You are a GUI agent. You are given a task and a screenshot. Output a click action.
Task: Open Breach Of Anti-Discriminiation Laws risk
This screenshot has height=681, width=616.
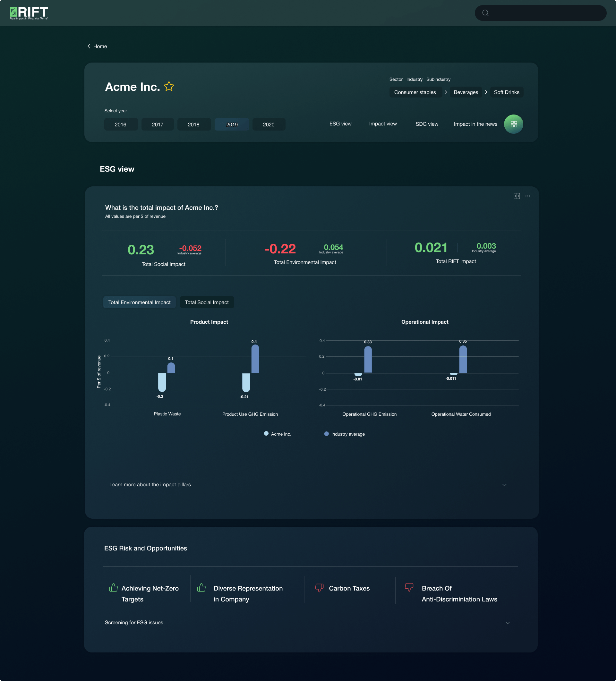click(x=459, y=593)
